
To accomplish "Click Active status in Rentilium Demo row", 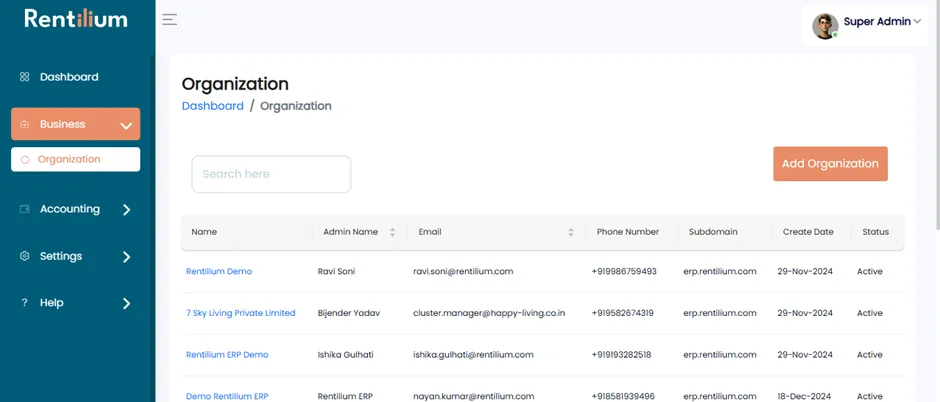I will tap(869, 271).
